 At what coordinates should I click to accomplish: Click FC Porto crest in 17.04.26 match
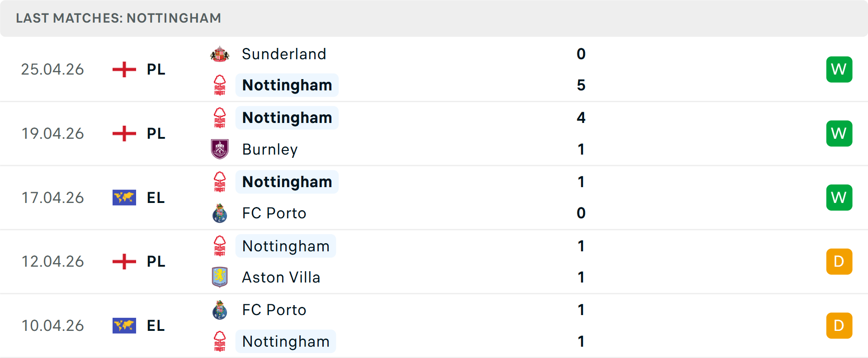coord(220,213)
